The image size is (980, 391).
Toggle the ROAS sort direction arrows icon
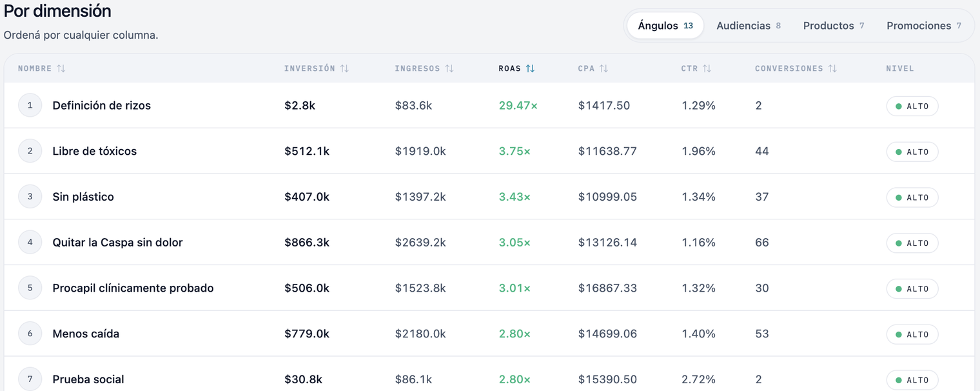[530, 68]
